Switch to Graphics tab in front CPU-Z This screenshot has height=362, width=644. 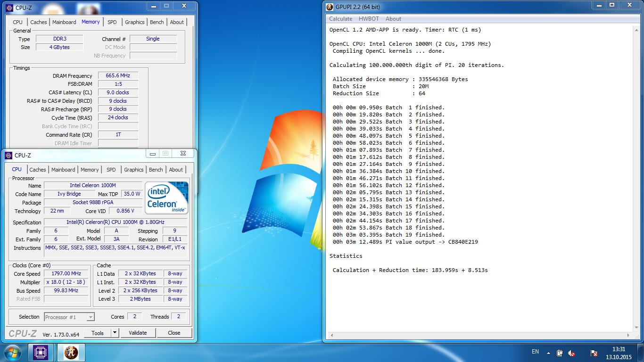pos(134,170)
